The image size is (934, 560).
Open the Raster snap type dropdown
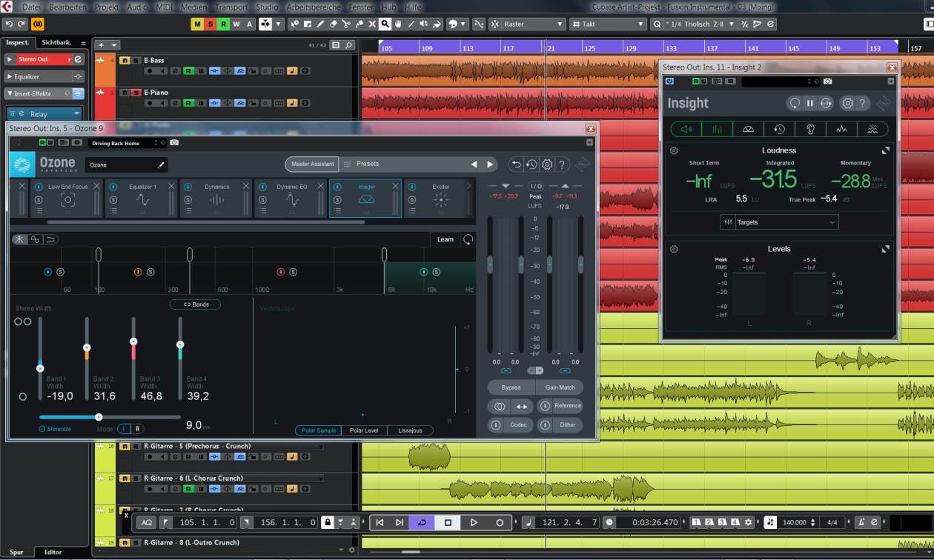click(534, 24)
